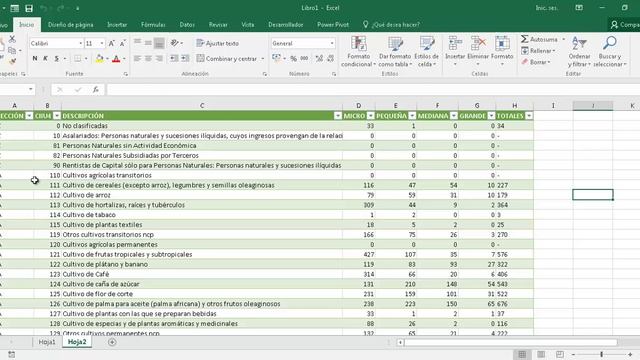Open the GRANDE column filter dropdown
The height and width of the screenshot is (360, 640).
pos(491,116)
